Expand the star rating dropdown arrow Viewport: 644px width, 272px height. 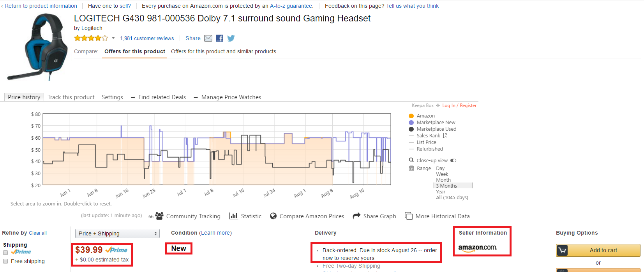[113, 38]
